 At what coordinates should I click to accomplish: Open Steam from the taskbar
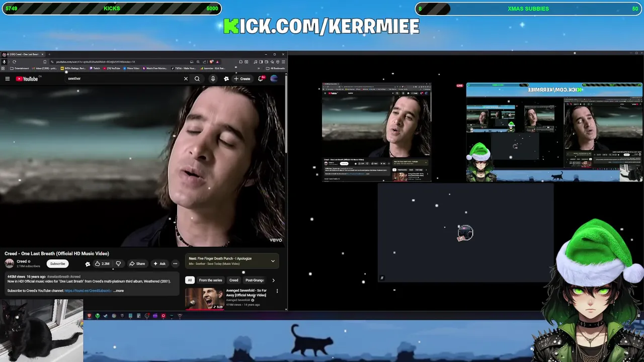click(106, 316)
